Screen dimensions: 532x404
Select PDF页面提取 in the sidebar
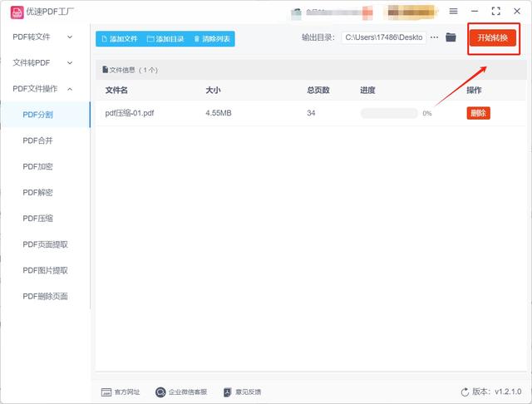pos(46,244)
